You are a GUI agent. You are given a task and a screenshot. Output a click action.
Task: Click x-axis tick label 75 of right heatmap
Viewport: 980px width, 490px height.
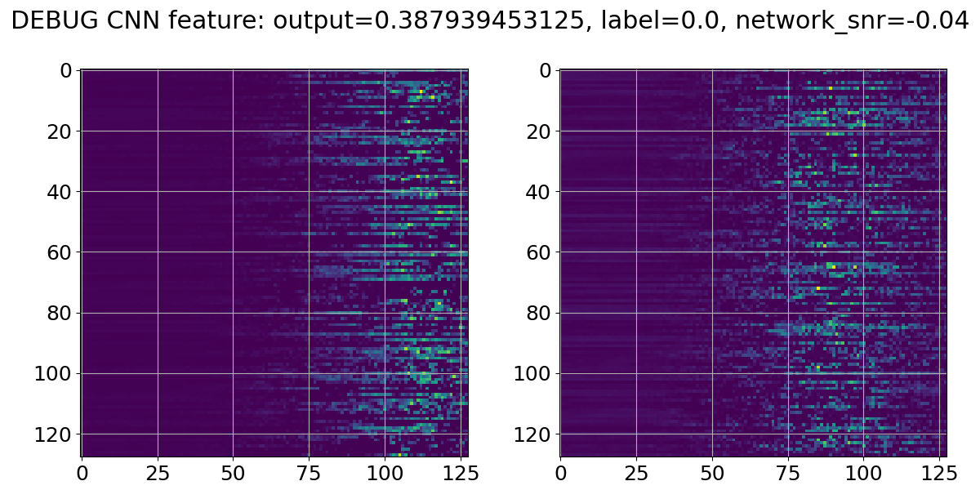point(787,473)
